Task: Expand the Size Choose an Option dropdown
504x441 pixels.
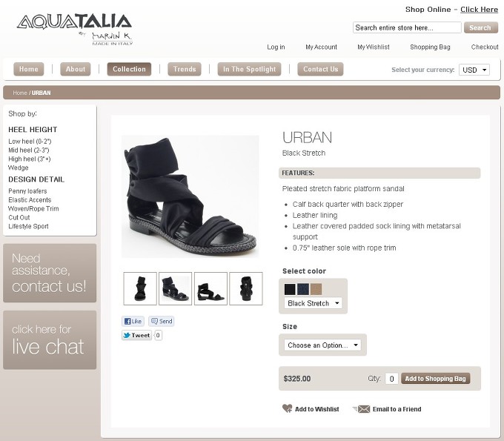Action: click(x=322, y=345)
